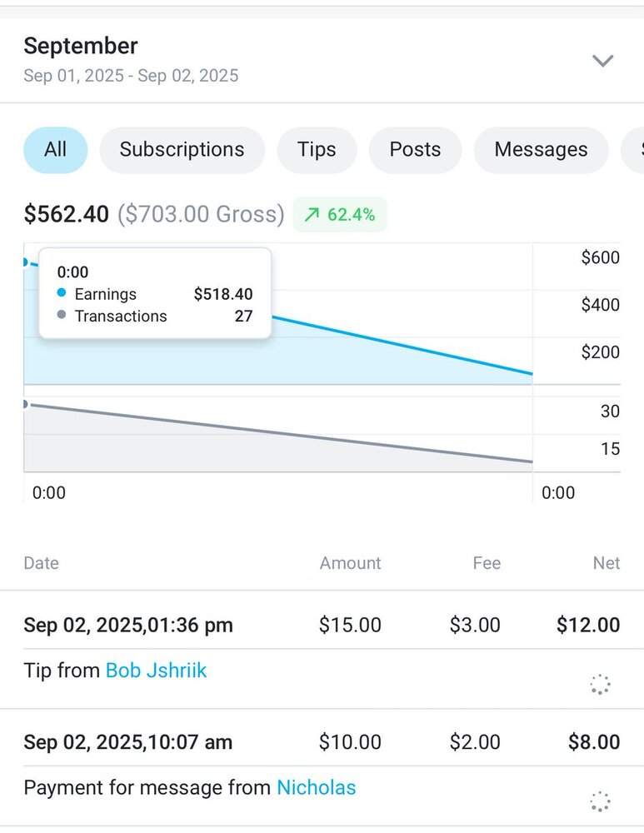
Task: Open Nicholas's profile link
Action: tap(316, 787)
